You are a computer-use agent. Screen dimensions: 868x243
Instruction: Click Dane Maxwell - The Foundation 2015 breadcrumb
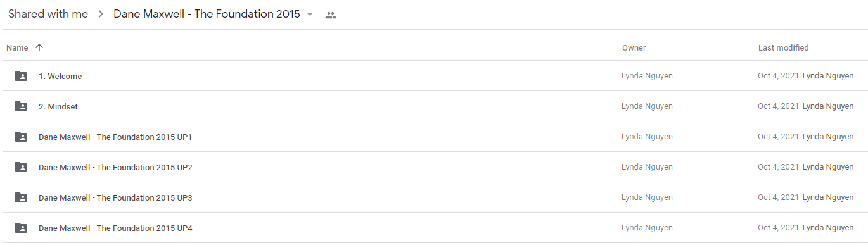(207, 15)
